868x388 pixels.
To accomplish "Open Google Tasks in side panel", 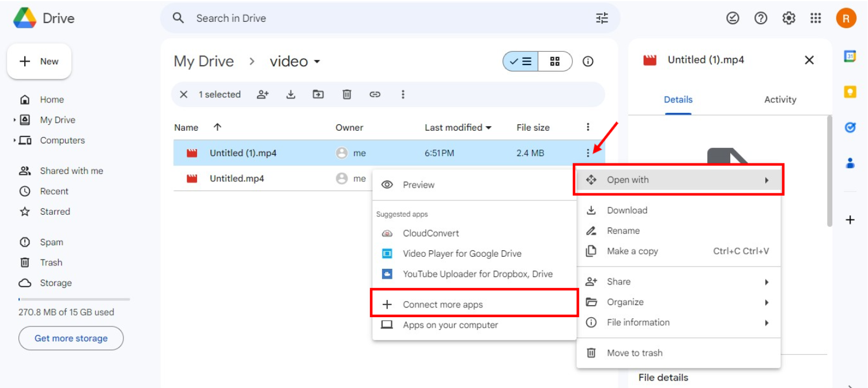I will (850, 127).
